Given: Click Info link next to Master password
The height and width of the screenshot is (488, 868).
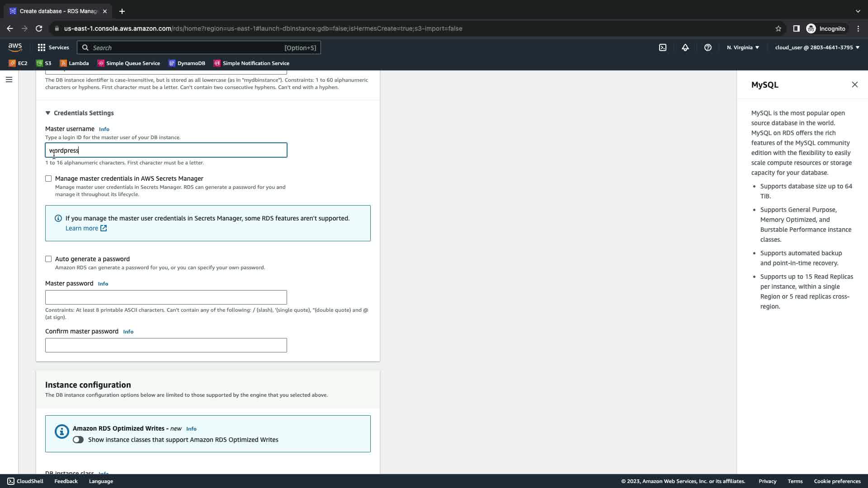Looking at the screenshot, I should 103,284.
